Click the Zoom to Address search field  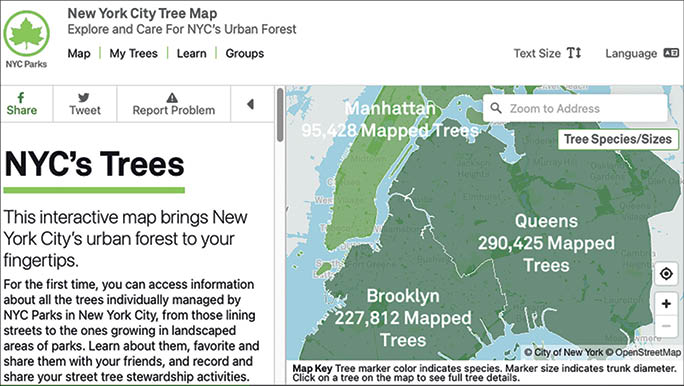coord(575,108)
